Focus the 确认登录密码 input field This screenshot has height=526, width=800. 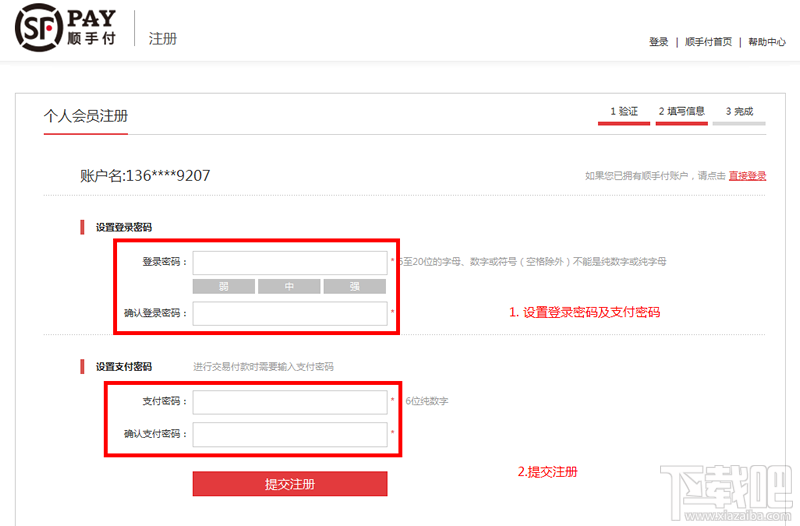point(290,313)
